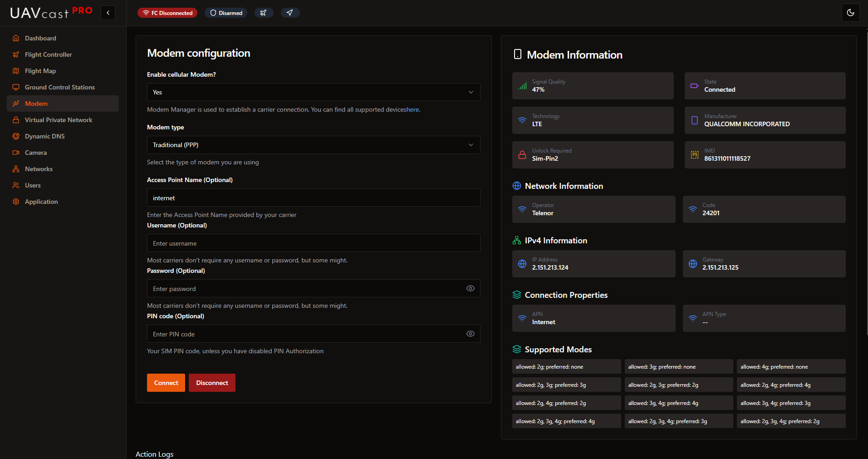
Task: Reveal PIN code using eye icon
Action: tap(470, 334)
